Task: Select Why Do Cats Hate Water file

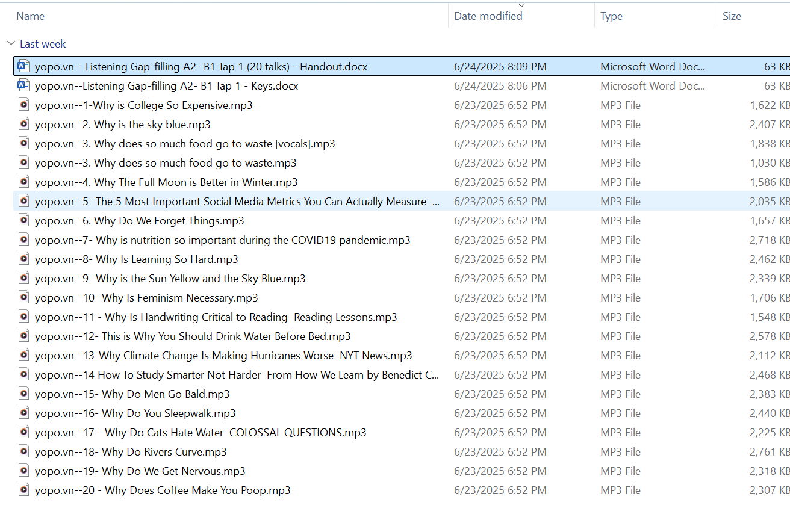Action: pos(235,433)
